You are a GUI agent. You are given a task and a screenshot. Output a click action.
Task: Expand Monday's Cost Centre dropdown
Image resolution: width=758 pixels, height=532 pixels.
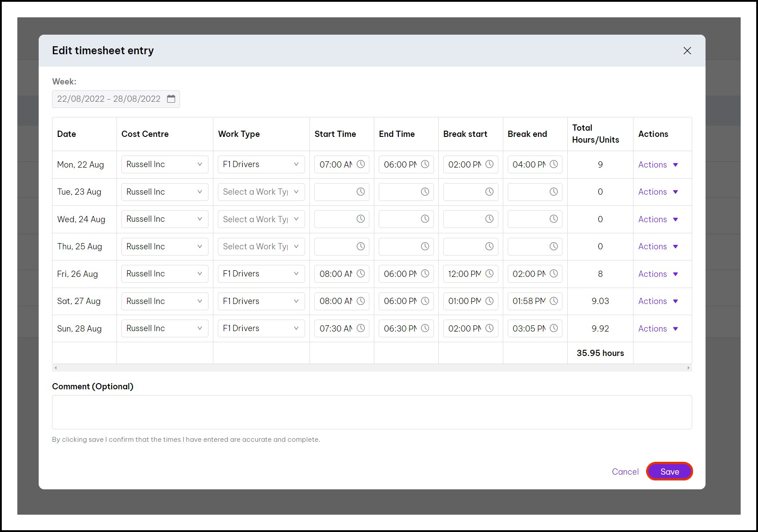tap(164, 164)
